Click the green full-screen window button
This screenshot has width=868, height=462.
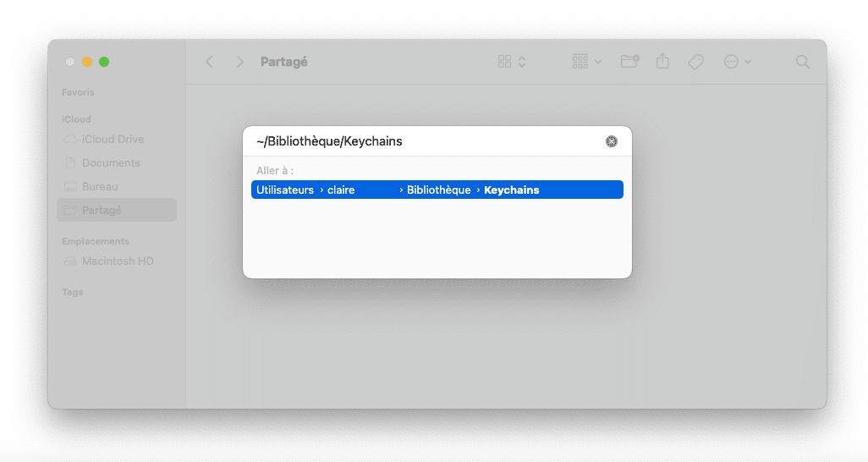coord(104,62)
